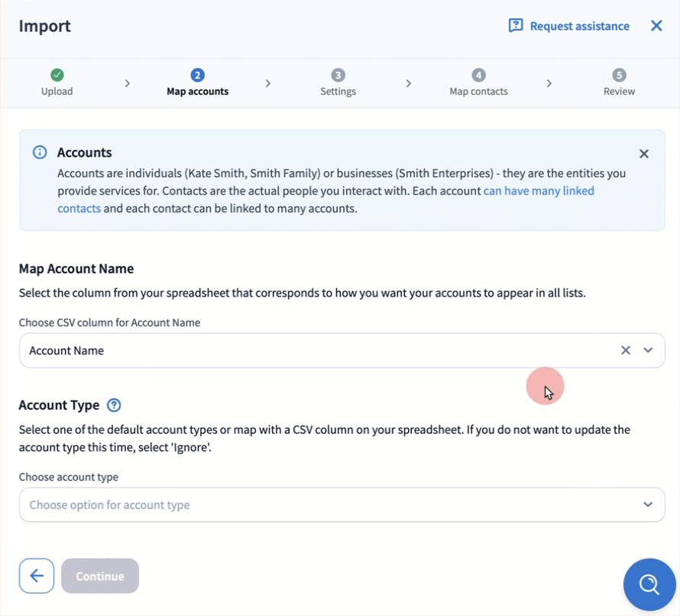Go to the Upload step label
The height and width of the screenshot is (616, 680).
point(57,92)
